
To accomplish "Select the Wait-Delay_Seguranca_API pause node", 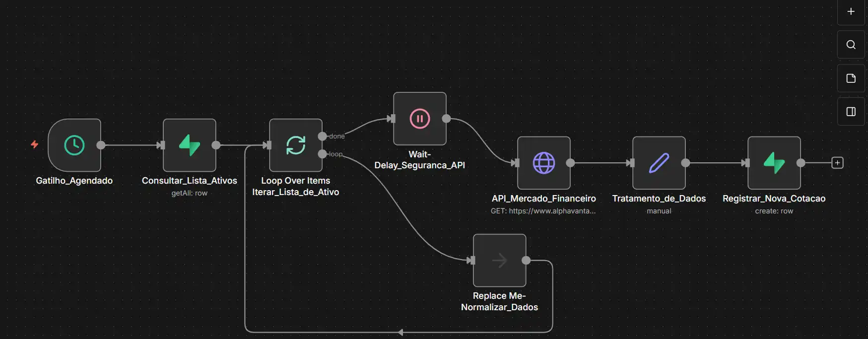I will click(x=420, y=119).
